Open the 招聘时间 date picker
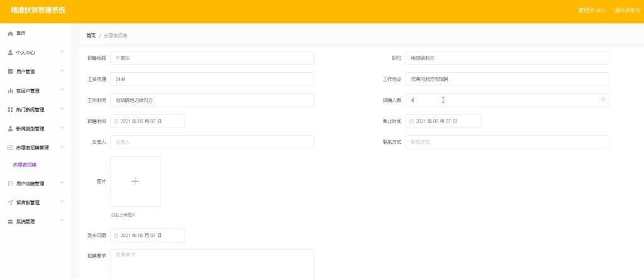 point(147,121)
